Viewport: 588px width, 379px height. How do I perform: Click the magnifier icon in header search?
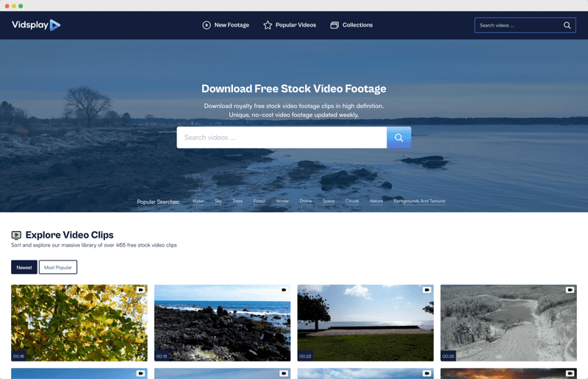[x=567, y=25]
